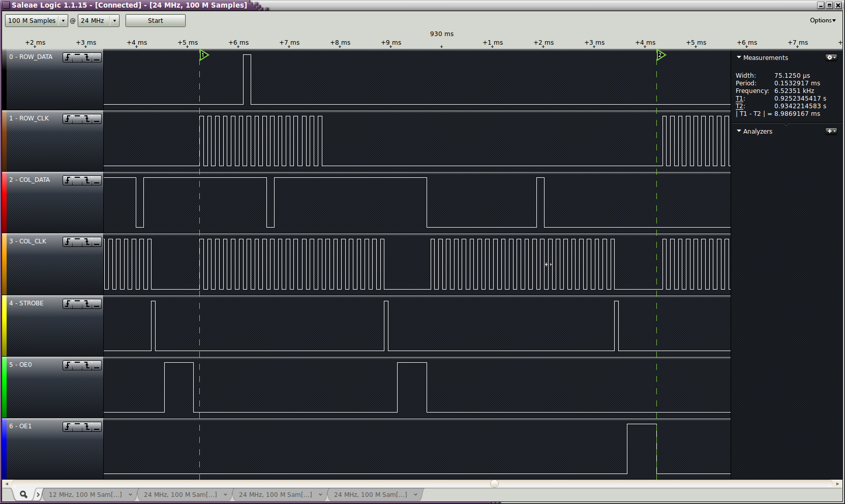Screen dimensions: 845x504
Task: Switch to the 12 MHz capture tab
Action: 85,494
